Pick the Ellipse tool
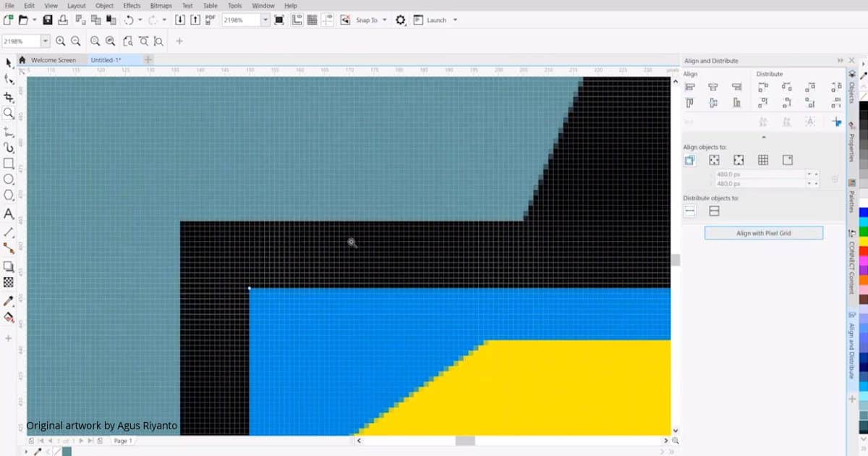This screenshot has height=456, width=868. tap(9, 179)
